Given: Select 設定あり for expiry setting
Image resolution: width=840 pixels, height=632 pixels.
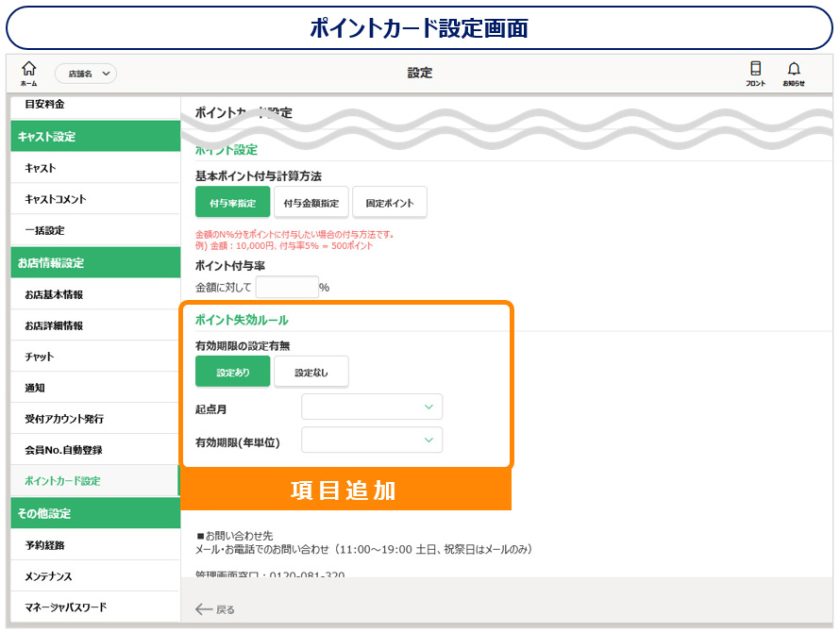Looking at the screenshot, I should [x=233, y=372].
